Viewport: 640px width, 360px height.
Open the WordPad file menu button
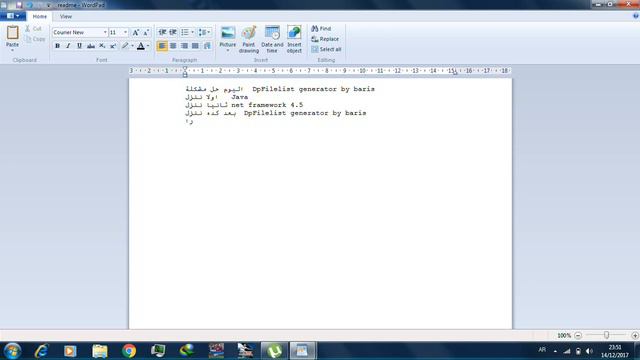[x=13, y=16]
